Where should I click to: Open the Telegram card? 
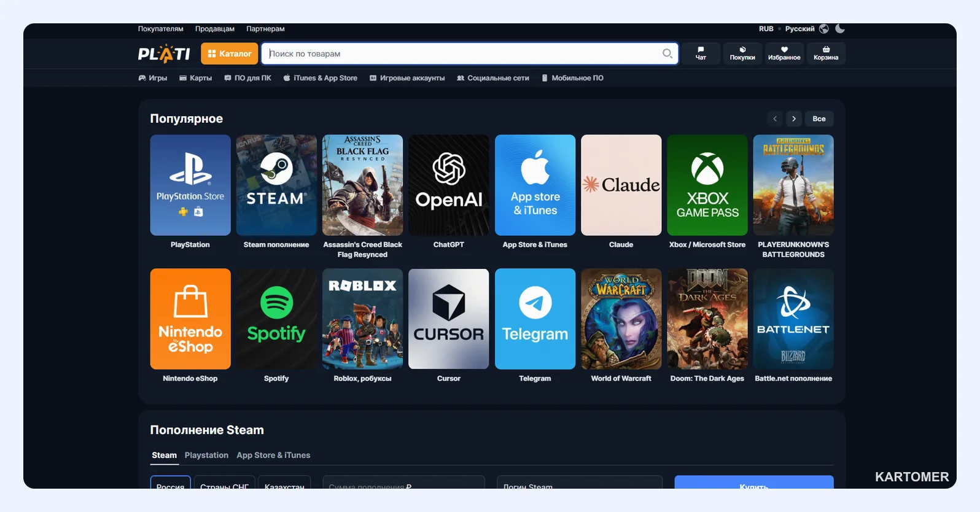point(535,319)
